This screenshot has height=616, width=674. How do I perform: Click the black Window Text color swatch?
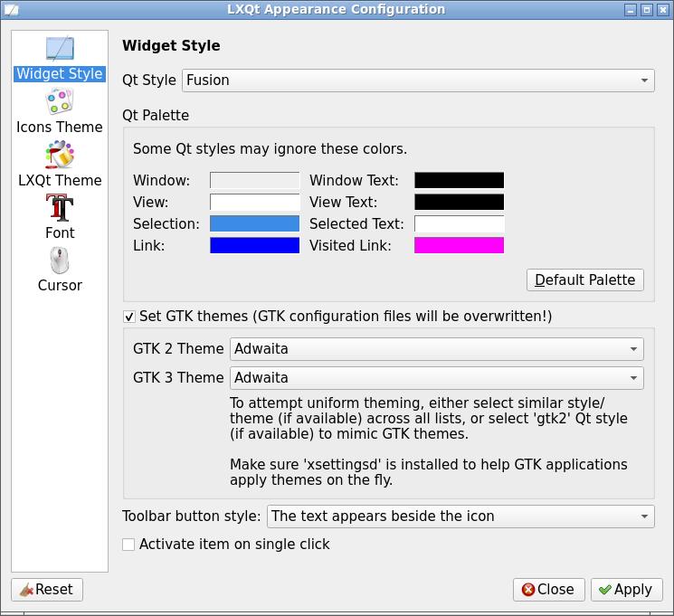pos(459,180)
